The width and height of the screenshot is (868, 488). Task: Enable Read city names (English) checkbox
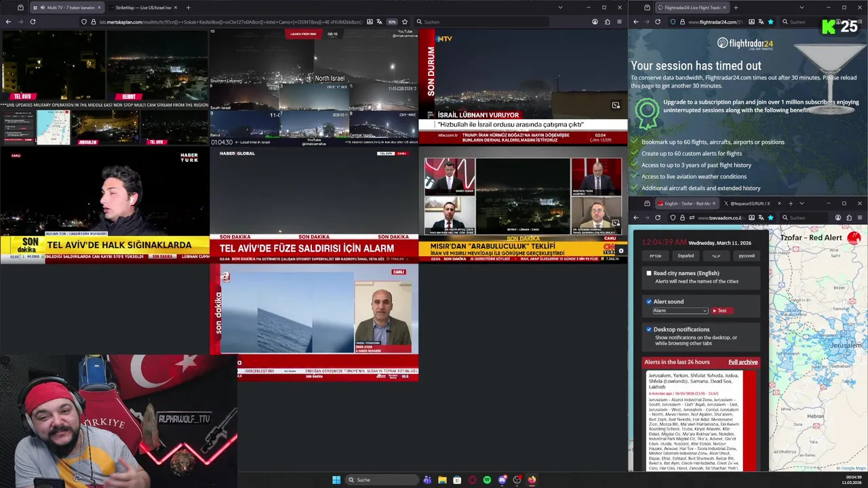(x=649, y=273)
